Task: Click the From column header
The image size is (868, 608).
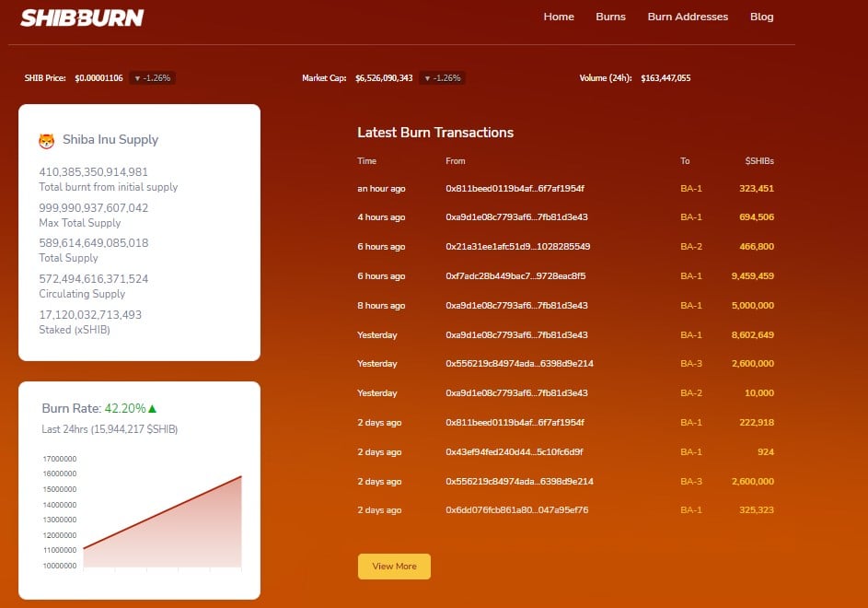Action: click(x=455, y=160)
